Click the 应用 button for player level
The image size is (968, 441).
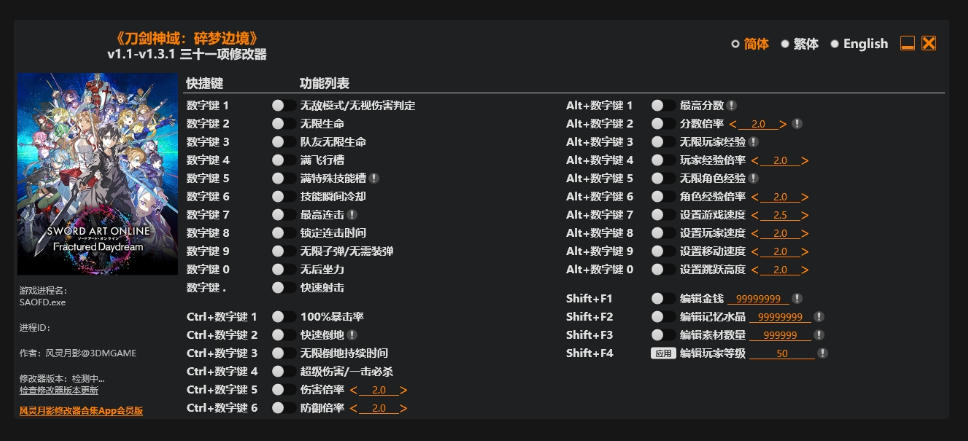point(663,353)
